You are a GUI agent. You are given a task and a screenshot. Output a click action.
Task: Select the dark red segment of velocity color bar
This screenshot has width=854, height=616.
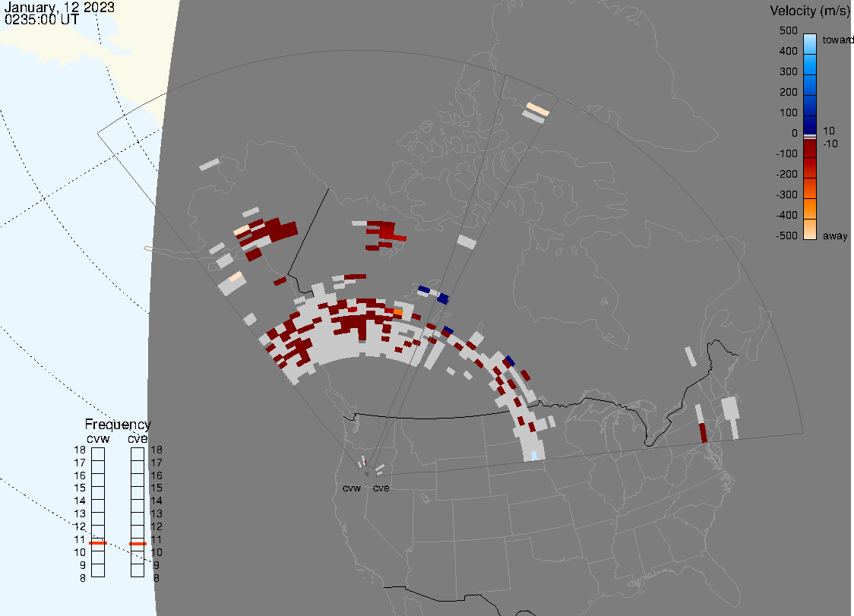point(810,148)
